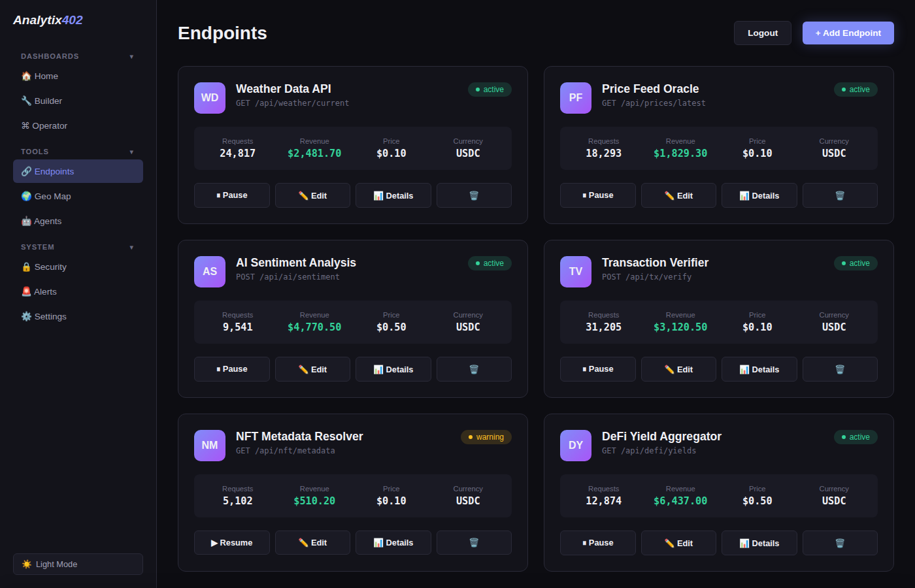The width and height of the screenshot is (915, 588).
Task: Collapse the TOOLS section
Action: click(131, 151)
